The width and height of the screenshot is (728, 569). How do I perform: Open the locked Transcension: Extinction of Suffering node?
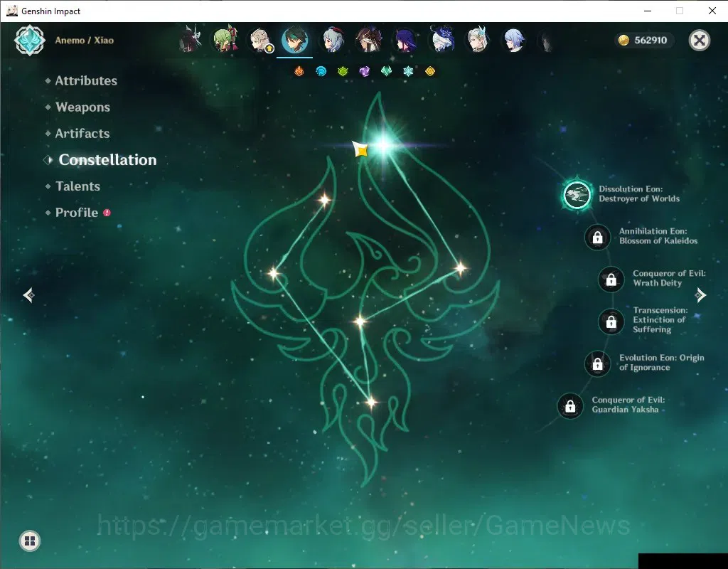point(611,321)
